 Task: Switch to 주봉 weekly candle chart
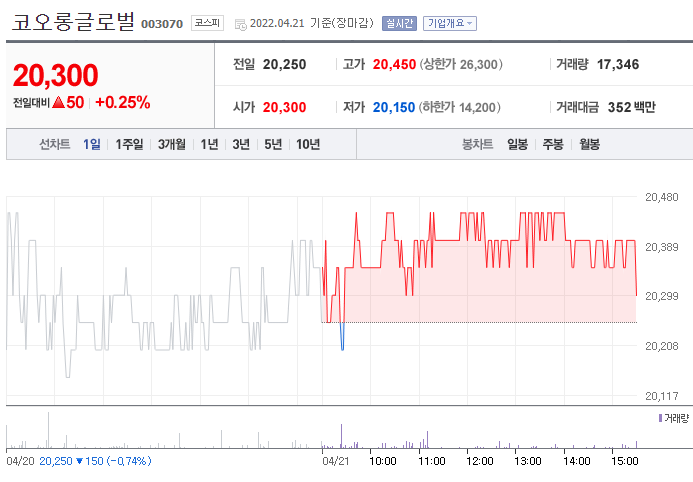pyautogui.click(x=553, y=144)
